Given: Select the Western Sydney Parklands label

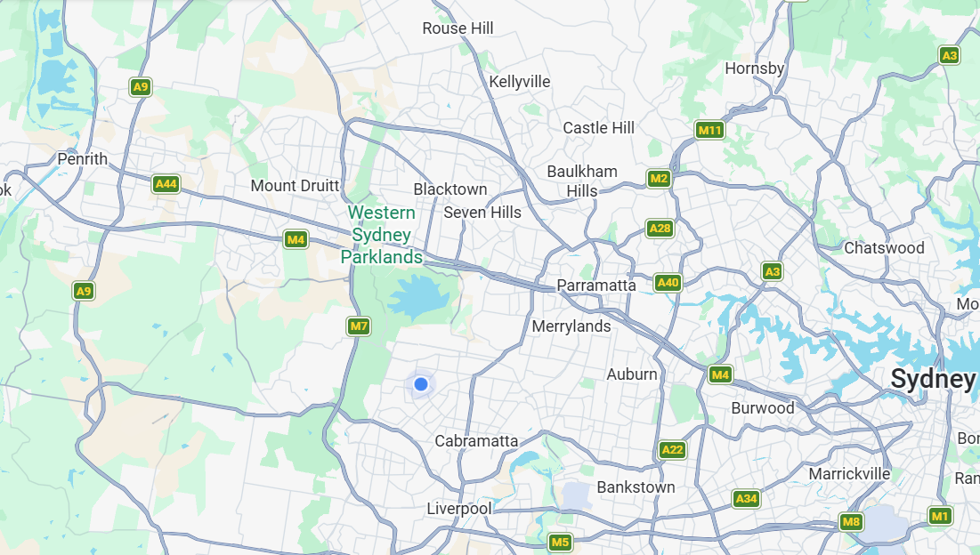Looking at the screenshot, I should (x=381, y=235).
